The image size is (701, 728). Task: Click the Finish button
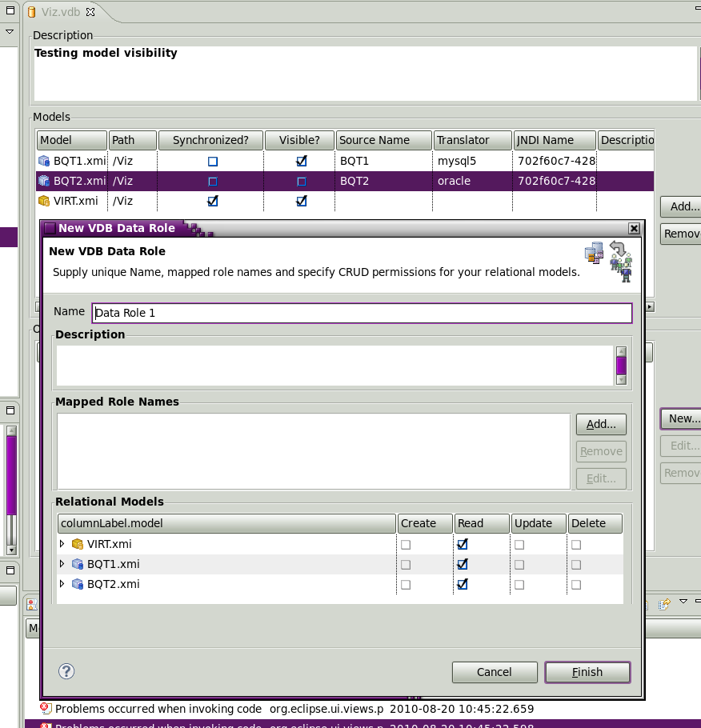tap(587, 672)
